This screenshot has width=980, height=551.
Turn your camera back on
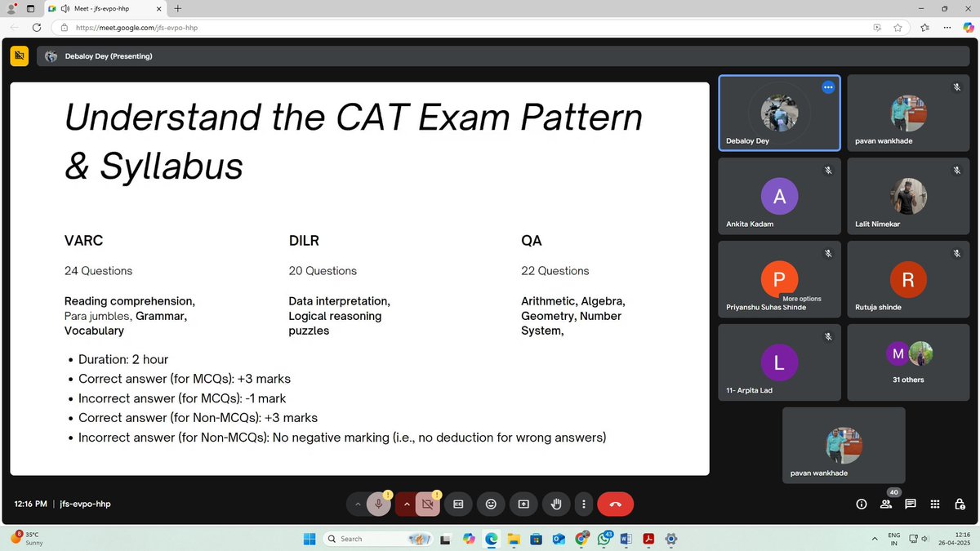[x=428, y=504]
